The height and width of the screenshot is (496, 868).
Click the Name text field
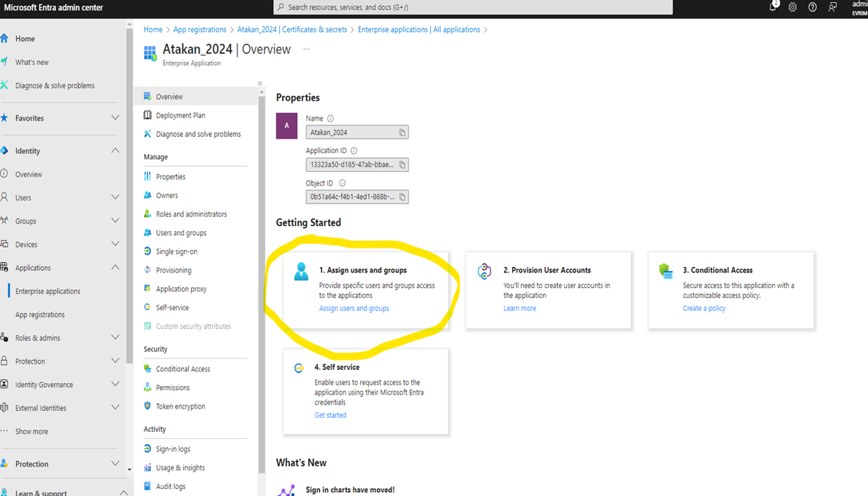point(357,132)
